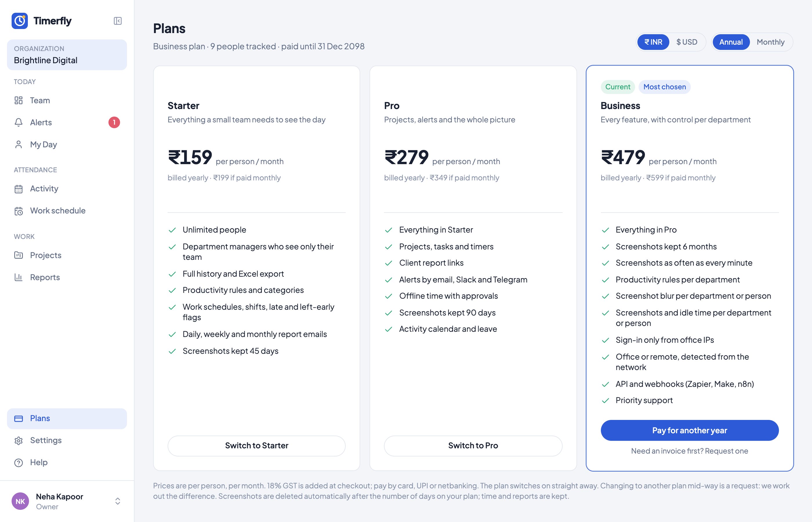Click the Help question mark icon
The width and height of the screenshot is (812, 522).
(19, 462)
